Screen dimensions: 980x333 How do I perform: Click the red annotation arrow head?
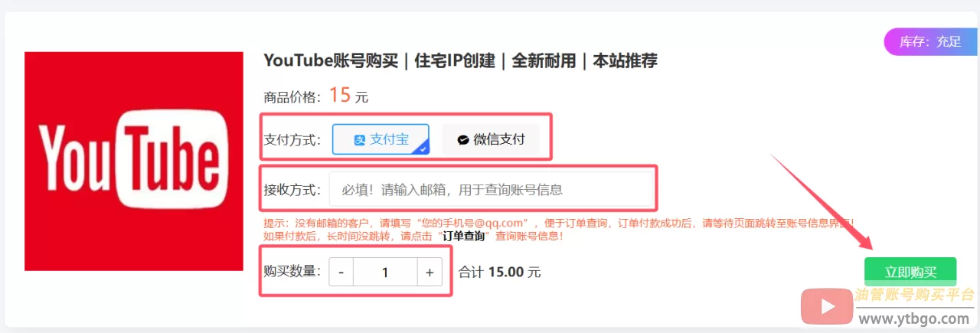coord(864,241)
